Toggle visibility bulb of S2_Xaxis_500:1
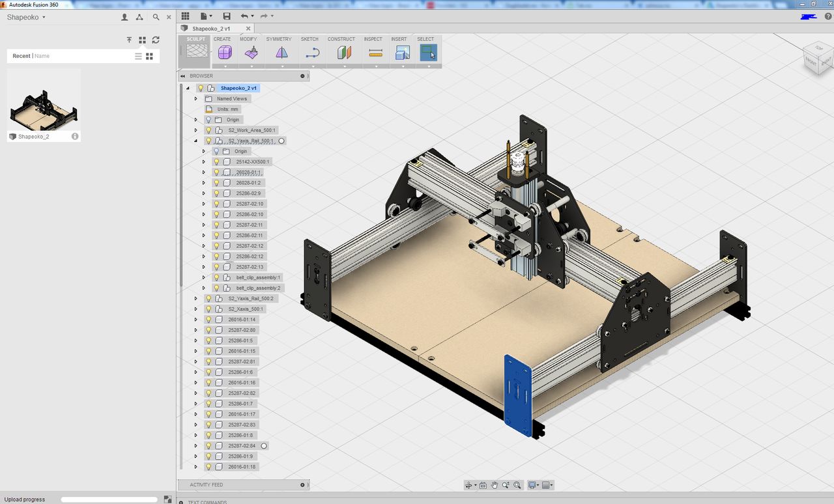This screenshot has width=834, height=504. click(208, 309)
